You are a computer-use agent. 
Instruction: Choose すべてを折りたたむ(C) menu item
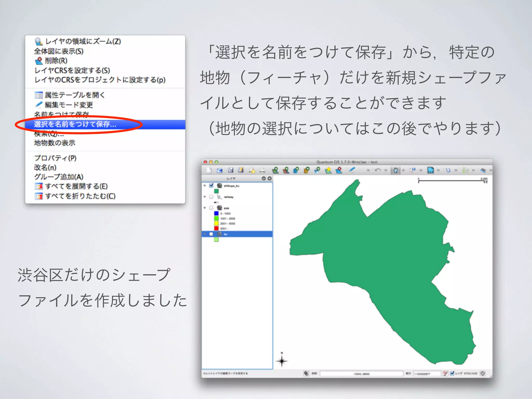[105, 196]
